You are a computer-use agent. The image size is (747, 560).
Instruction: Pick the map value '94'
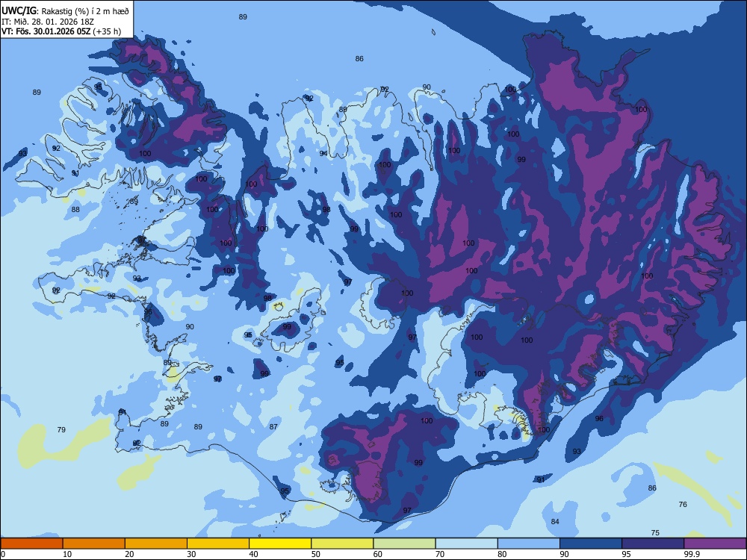point(323,153)
